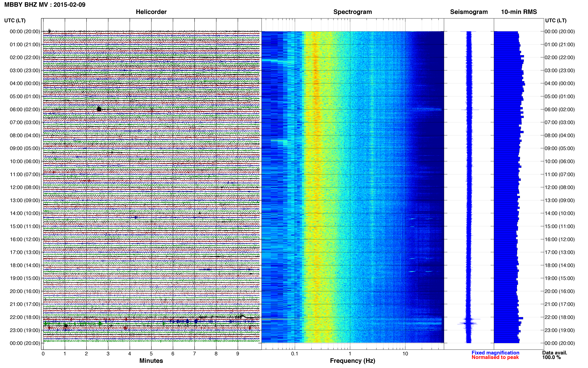The image size is (588, 368).
Task: Click the frequency tick label '1' under the spectrogram
Action: pos(350,354)
